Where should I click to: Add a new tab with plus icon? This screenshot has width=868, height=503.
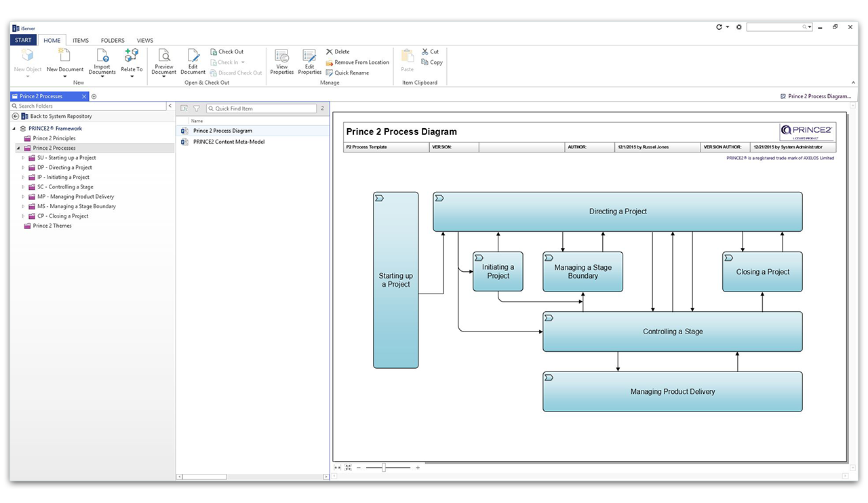[x=94, y=96]
